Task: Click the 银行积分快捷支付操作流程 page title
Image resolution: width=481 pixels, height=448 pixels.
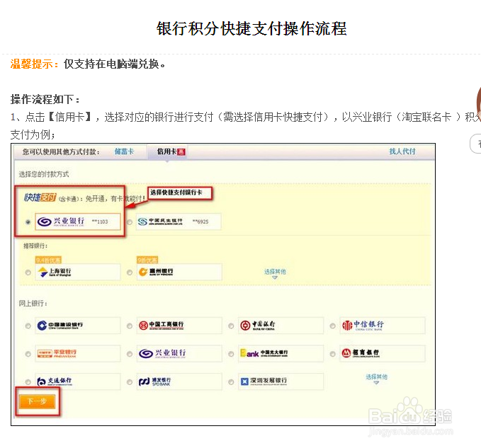Action: click(251, 28)
